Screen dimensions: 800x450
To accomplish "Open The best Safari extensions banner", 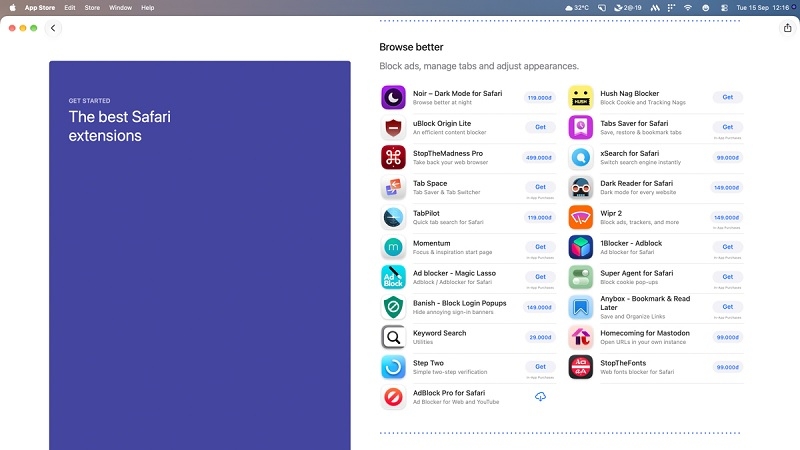I will point(199,255).
